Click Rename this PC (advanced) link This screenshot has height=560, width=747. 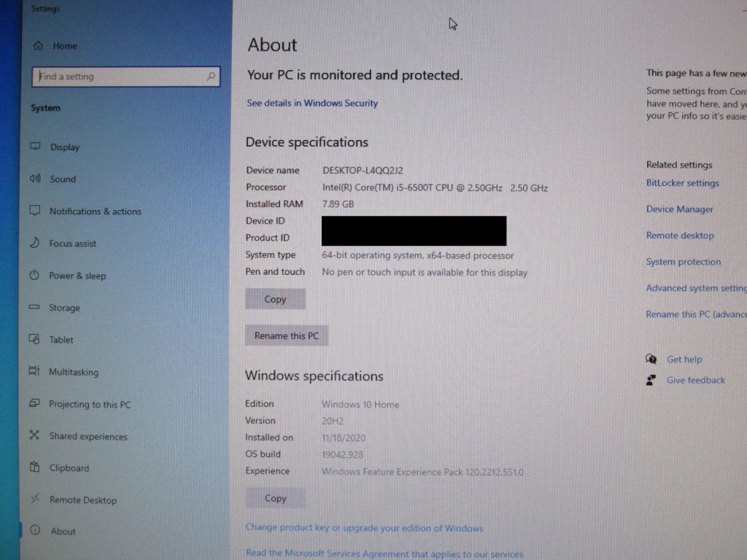[x=696, y=314]
